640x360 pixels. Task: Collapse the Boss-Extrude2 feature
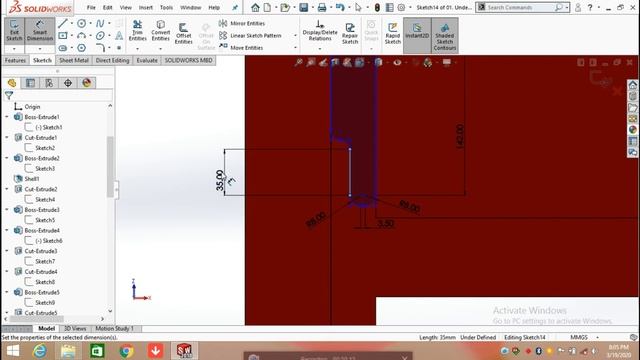tap(7, 158)
